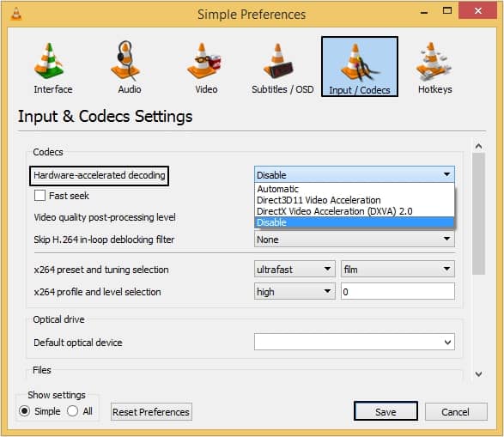The width and height of the screenshot is (504, 437).
Task: Click the Video quality post-processing level label
Action: 105,217
